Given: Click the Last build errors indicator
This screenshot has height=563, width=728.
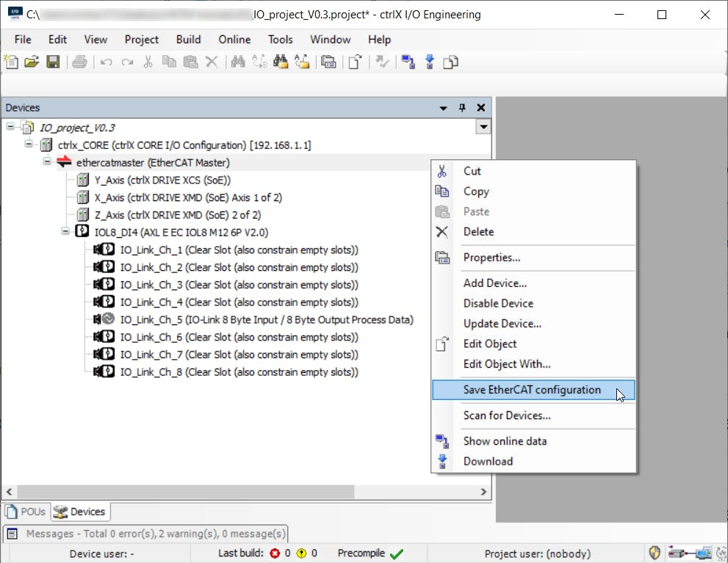Looking at the screenshot, I should [x=281, y=553].
